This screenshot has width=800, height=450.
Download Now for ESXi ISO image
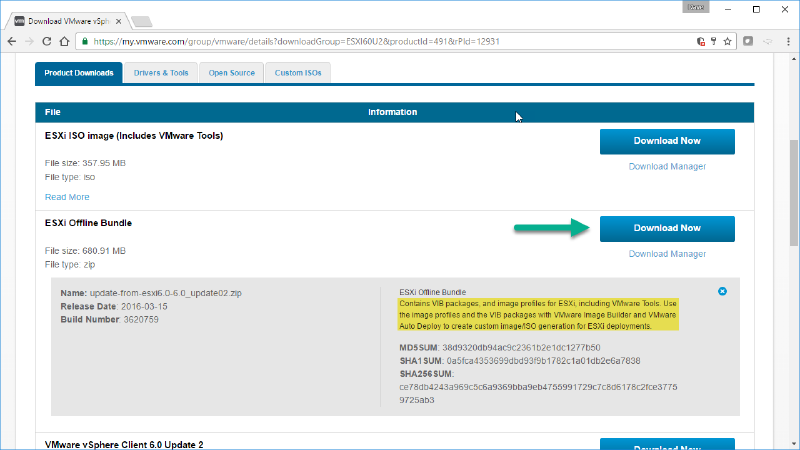pos(667,141)
